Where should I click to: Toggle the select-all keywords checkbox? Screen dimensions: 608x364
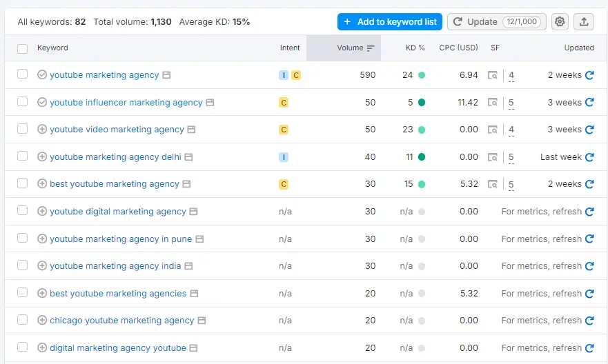point(23,49)
